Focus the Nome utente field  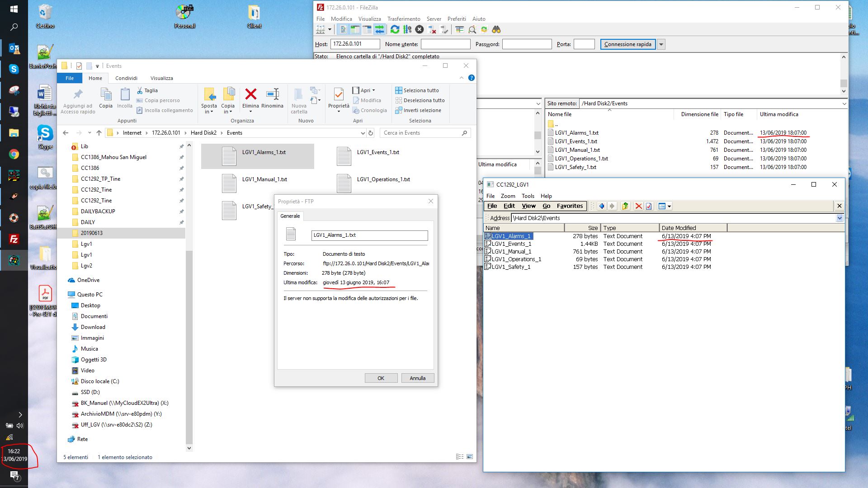tap(445, 44)
